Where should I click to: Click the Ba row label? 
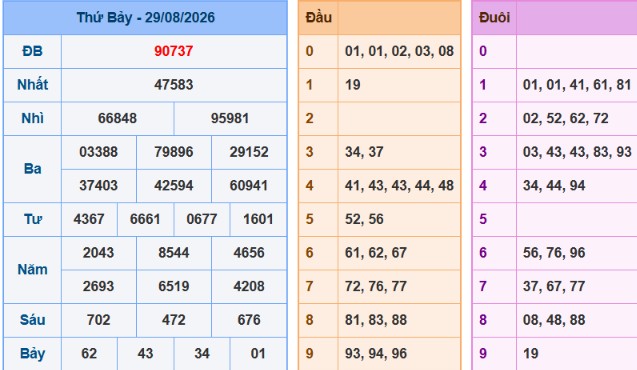tap(32, 169)
